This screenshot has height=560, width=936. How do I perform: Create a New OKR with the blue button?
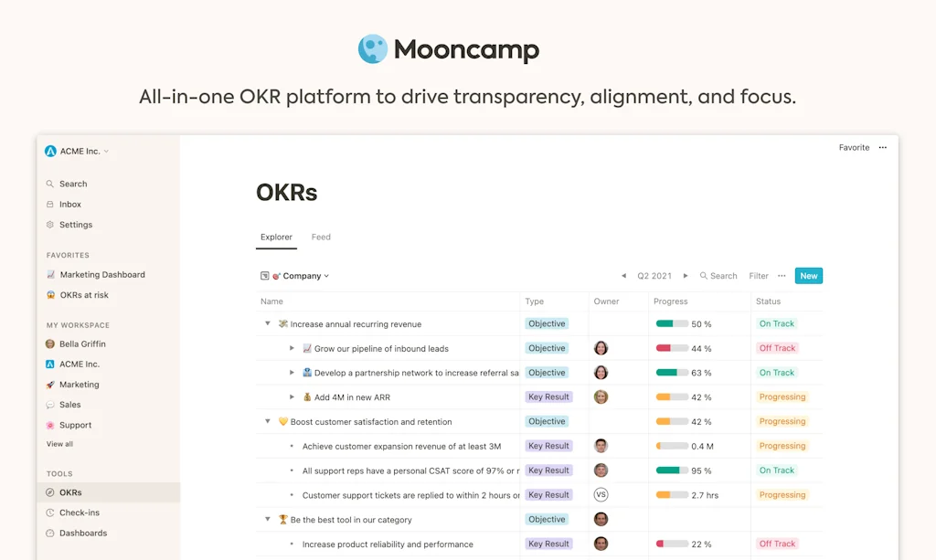(x=808, y=275)
